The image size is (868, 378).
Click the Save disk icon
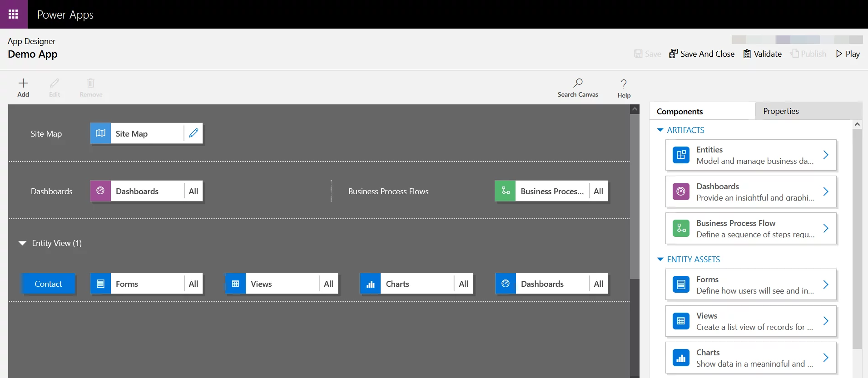click(x=638, y=54)
